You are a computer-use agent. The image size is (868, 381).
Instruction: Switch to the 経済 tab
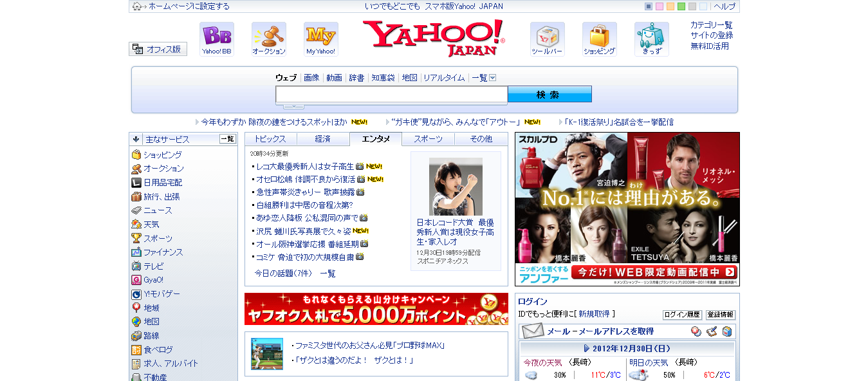[323, 139]
